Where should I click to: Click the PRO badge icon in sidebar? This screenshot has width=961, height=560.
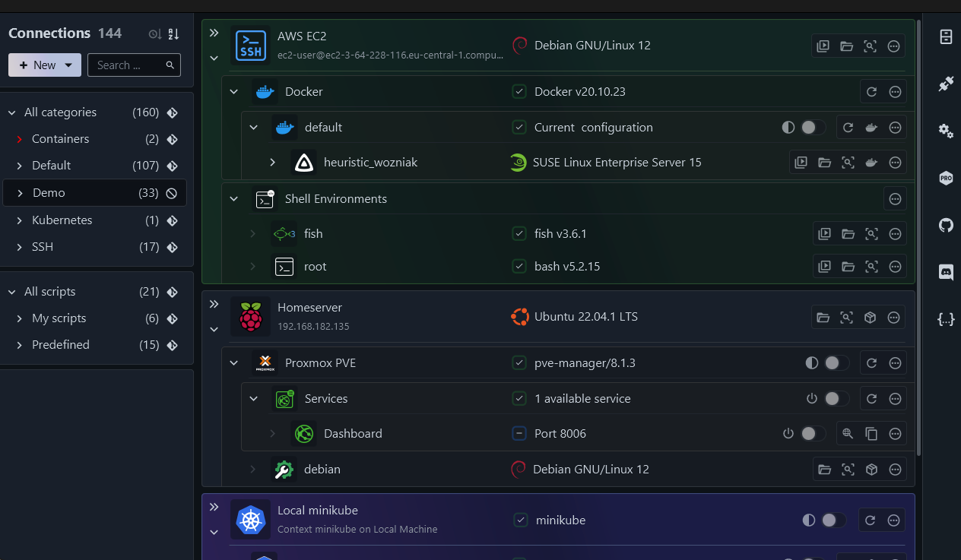pos(946,179)
